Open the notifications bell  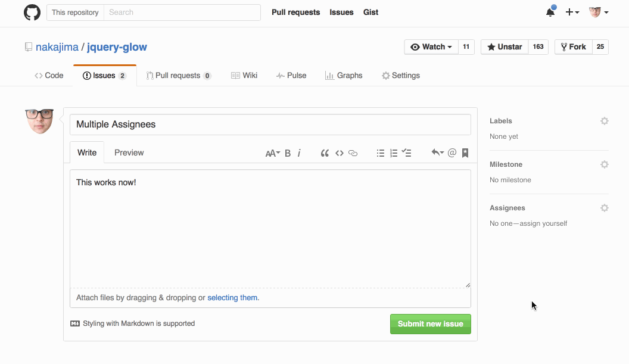coord(550,12)
